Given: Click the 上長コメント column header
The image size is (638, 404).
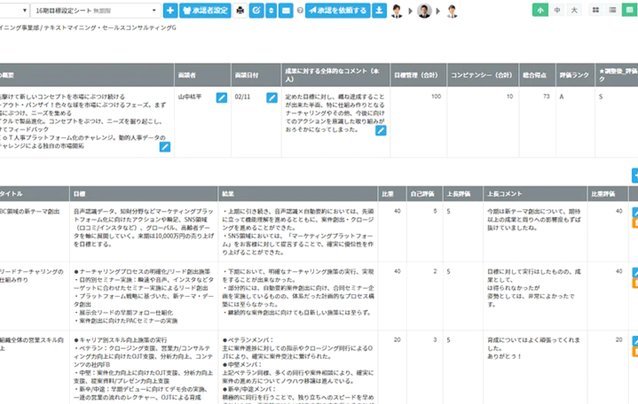Looking at the screenshot, I should tap(535, 194).
